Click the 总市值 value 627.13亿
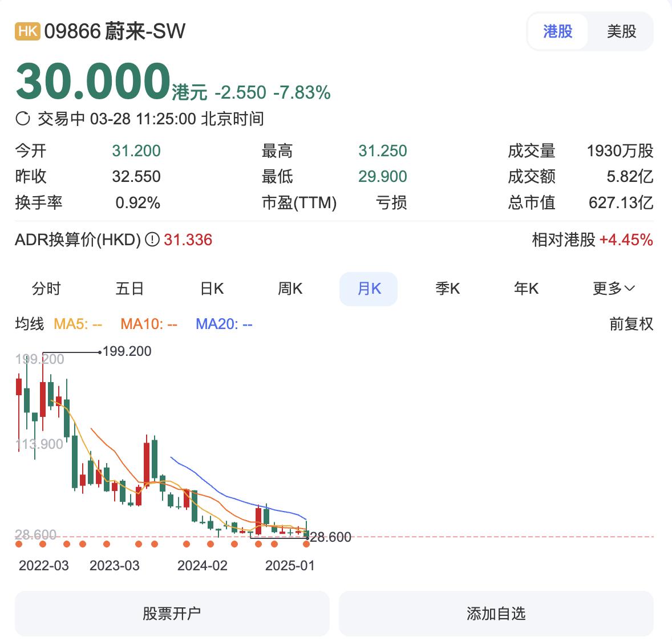 coord(621,202)
